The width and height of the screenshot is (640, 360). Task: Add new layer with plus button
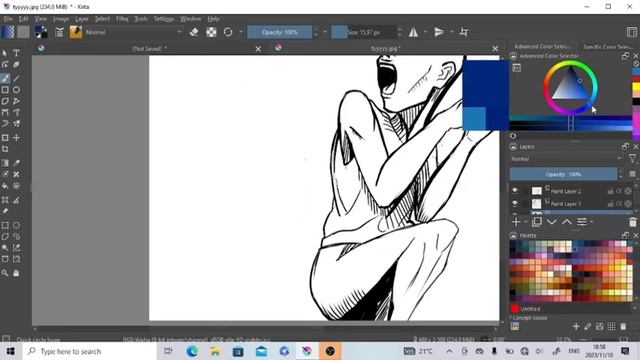click(516, 222)
